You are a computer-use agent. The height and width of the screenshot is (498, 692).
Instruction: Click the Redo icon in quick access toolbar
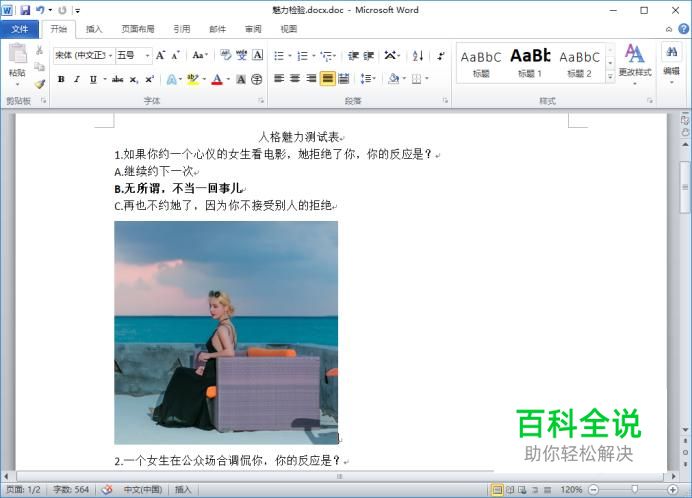62,10
